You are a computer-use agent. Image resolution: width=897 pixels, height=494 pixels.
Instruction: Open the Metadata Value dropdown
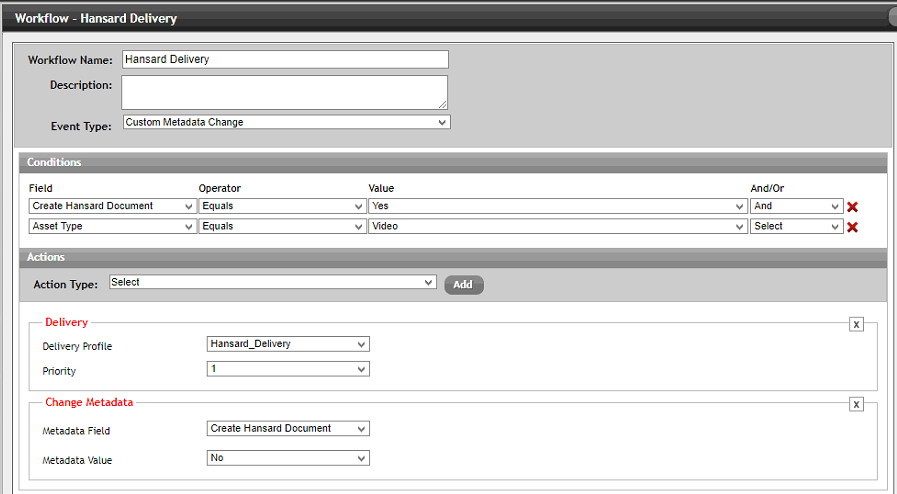pos(288,458)
